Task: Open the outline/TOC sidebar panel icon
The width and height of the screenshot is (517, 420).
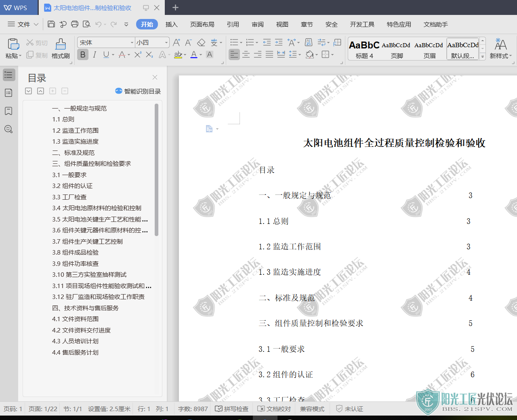Action: point(8,75)
